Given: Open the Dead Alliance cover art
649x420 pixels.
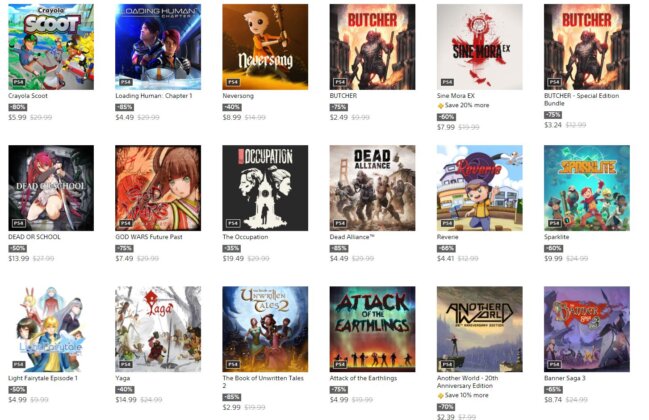Looking at the screenshot, I should 372,188.
